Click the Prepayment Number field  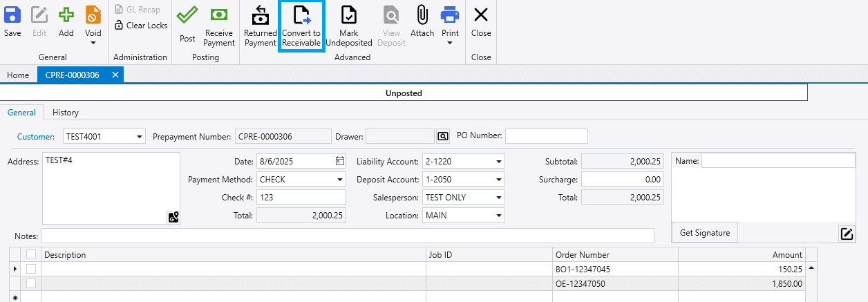point(283,136)
